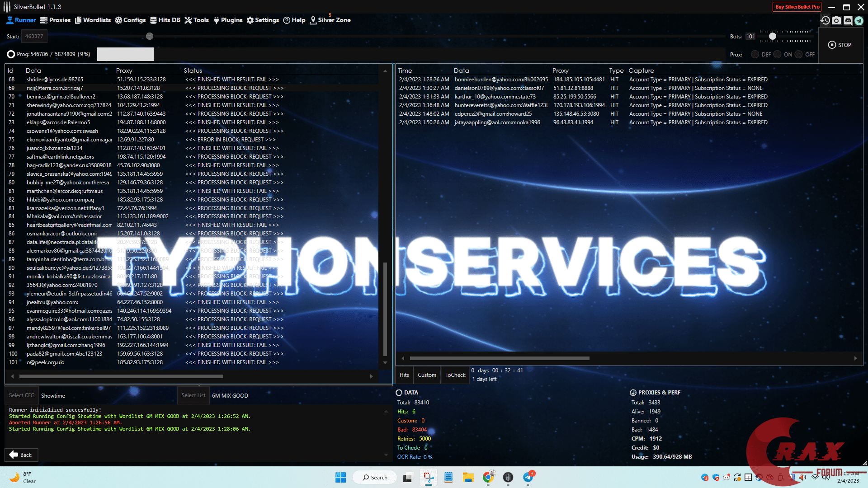The width and height of the screenshot is (868, 488).
Task: Click the bot list scroll-up arrow
Action: 385,71
